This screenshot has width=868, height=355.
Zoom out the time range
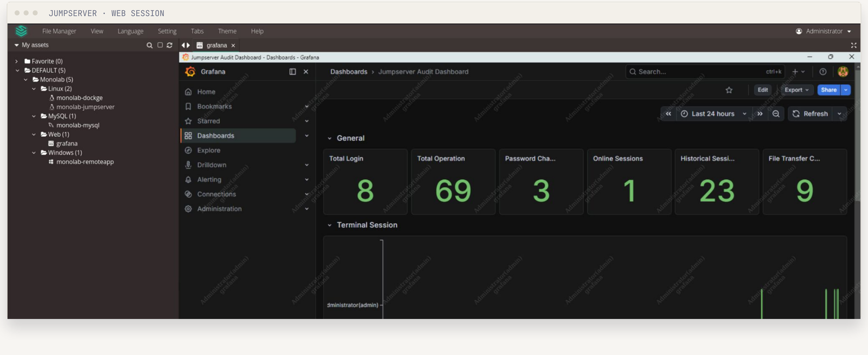(x=776, y=114)
